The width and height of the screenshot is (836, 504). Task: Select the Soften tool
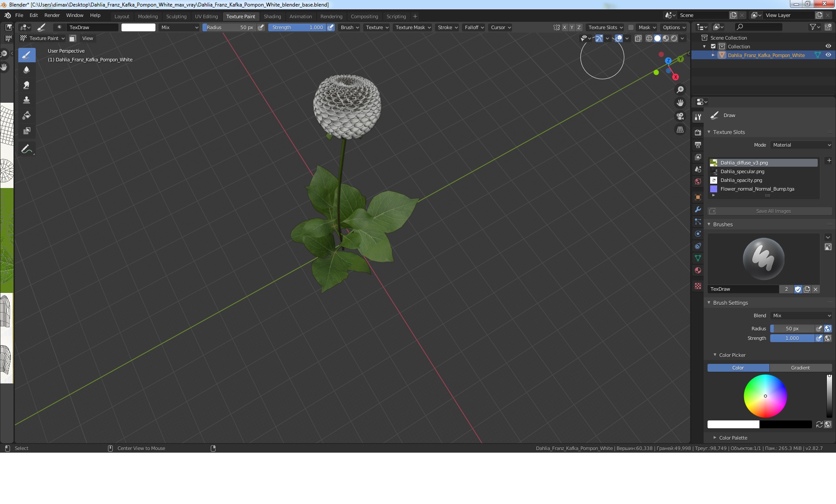point(27,70)
